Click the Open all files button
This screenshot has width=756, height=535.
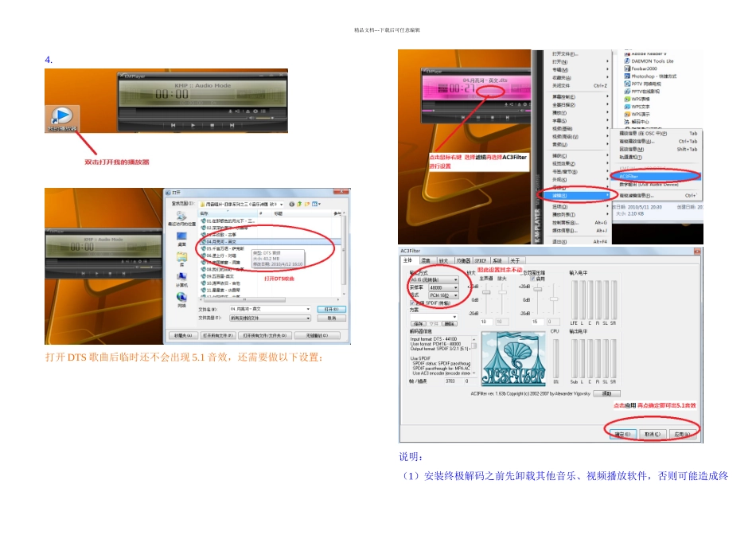click(x=218, y=335)
